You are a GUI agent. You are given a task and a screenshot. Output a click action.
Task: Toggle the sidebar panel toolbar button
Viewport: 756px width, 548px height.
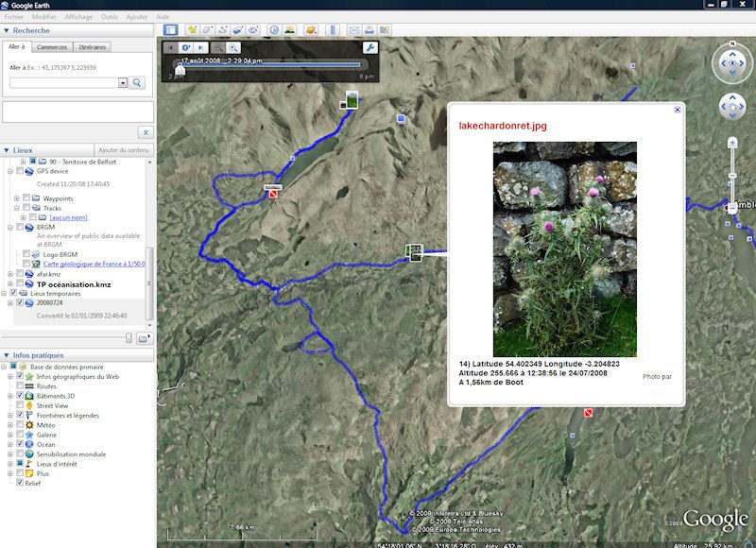tap(171, 30)
